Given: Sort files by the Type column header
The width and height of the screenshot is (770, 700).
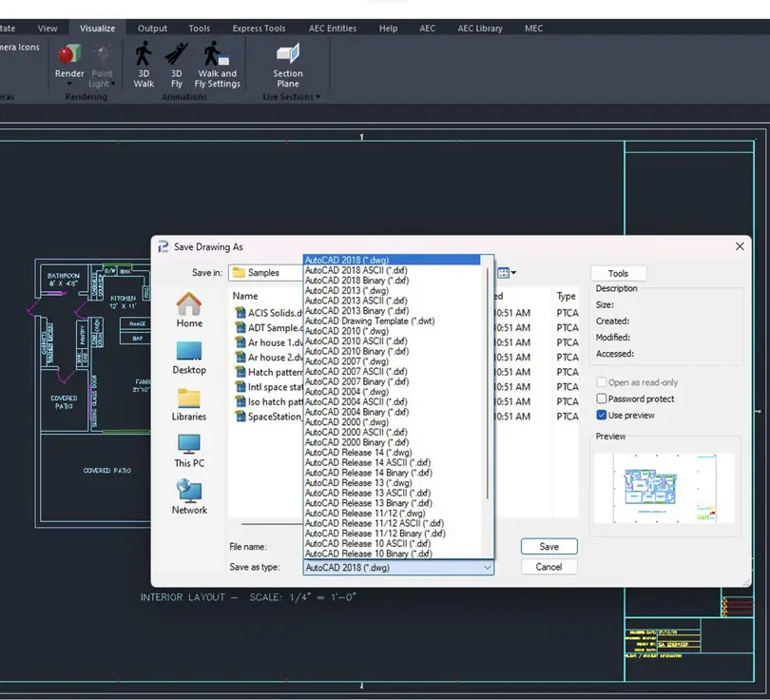Looking at the screenshot, I should click(566, 296).
